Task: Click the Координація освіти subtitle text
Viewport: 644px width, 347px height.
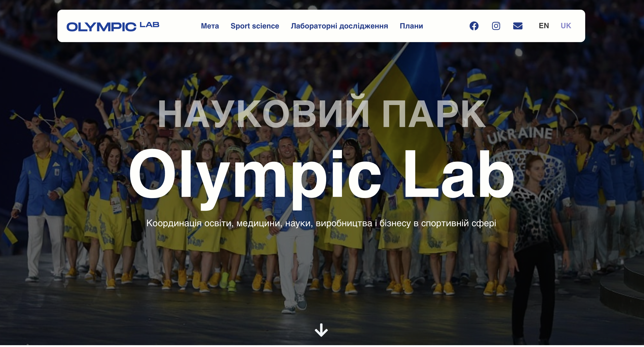Action: point(321,223)
